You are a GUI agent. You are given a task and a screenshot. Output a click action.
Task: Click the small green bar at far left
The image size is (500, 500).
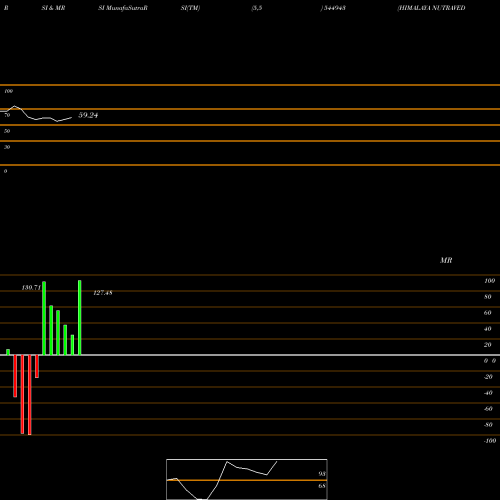pyautogui.click(x=8, y=352)
